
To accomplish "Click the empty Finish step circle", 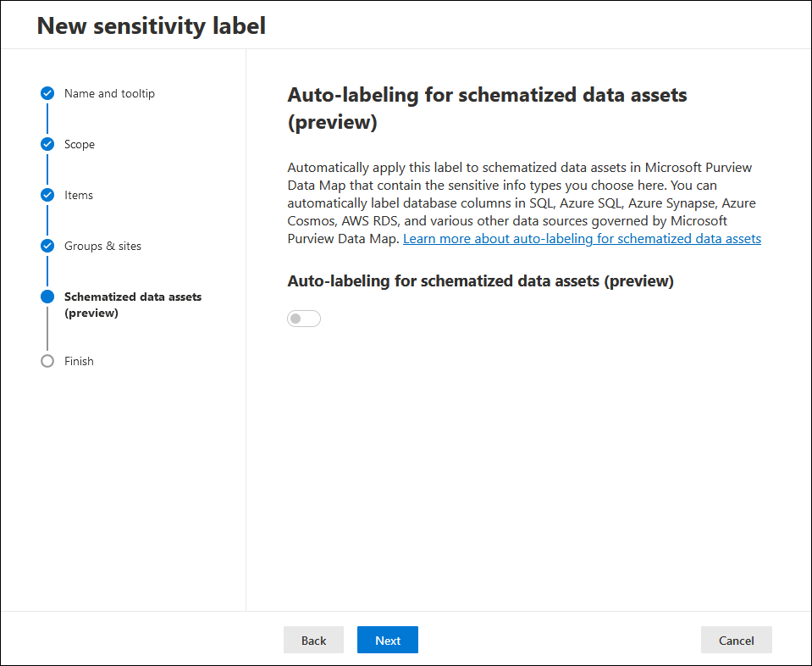I will click(47, 361).
